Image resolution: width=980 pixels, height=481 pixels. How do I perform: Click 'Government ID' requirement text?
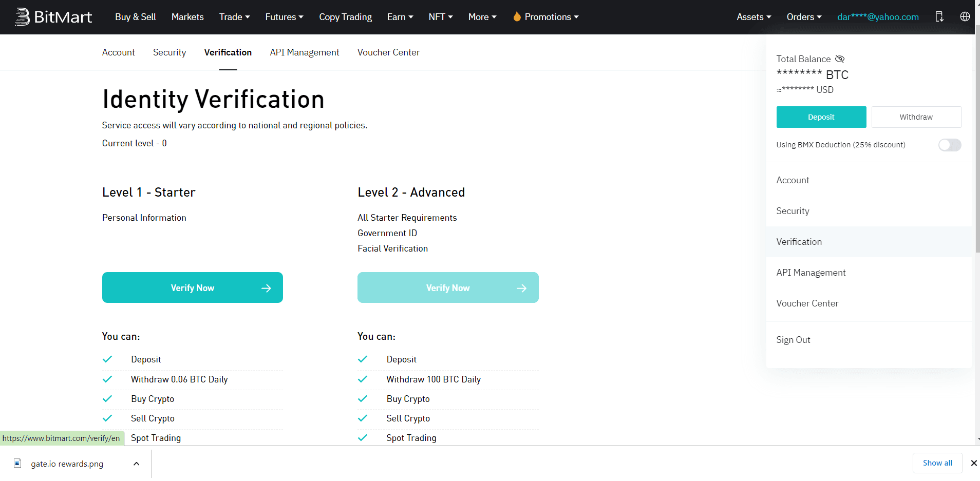click(387, 233)
